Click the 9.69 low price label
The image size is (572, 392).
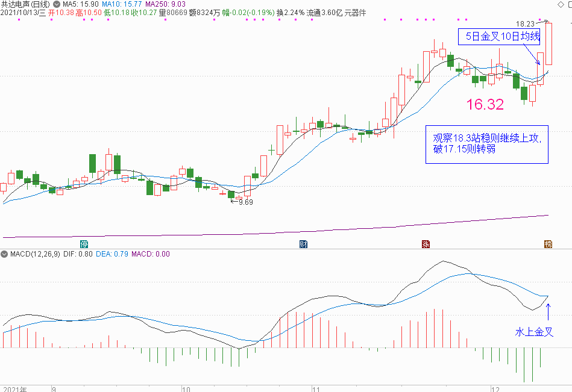pyautogui.click(x=246, y=202)
